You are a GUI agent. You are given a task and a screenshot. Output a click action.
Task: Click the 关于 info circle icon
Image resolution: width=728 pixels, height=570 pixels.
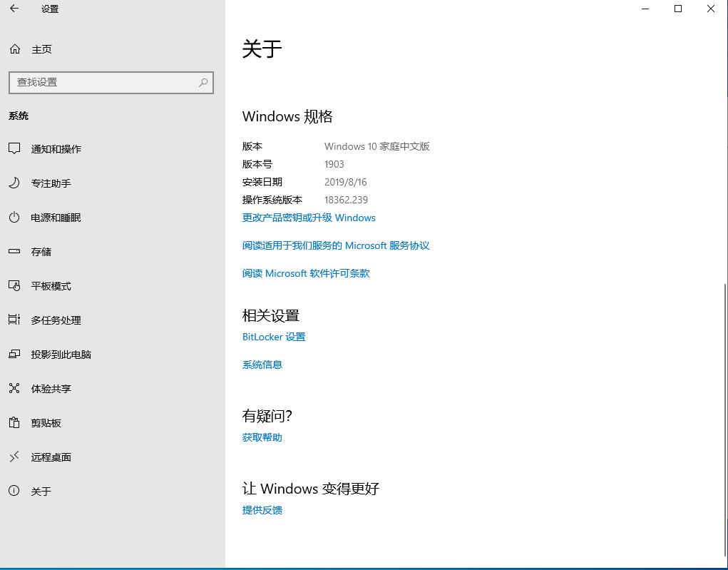pyautogui.click(x=14, y=491)
